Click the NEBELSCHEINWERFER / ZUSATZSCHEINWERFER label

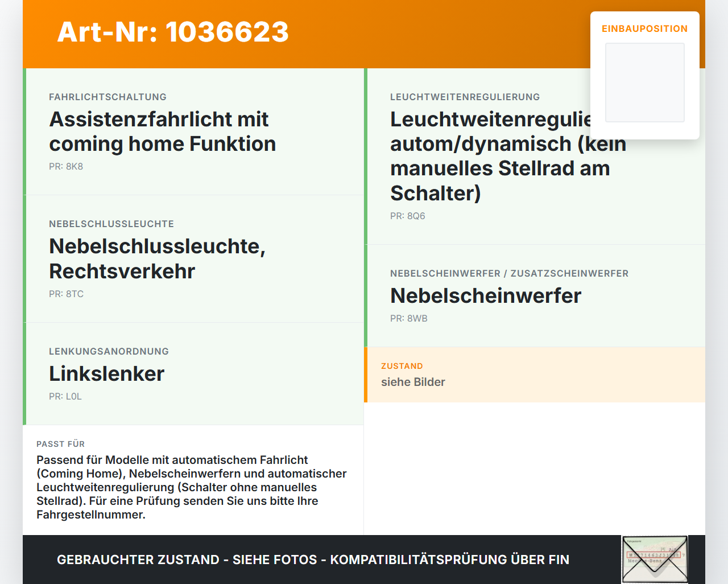[x=510, y=274]
